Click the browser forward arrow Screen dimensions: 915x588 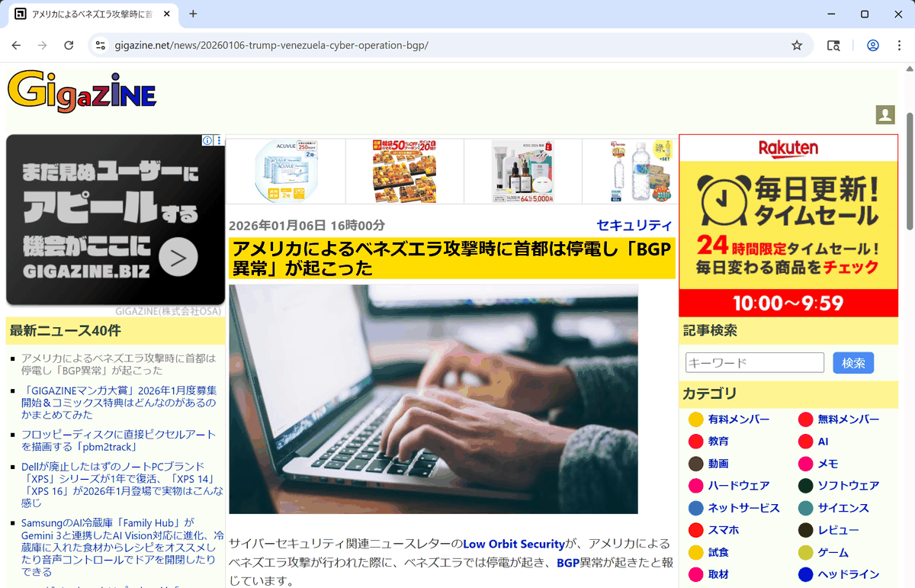(42, 45)
